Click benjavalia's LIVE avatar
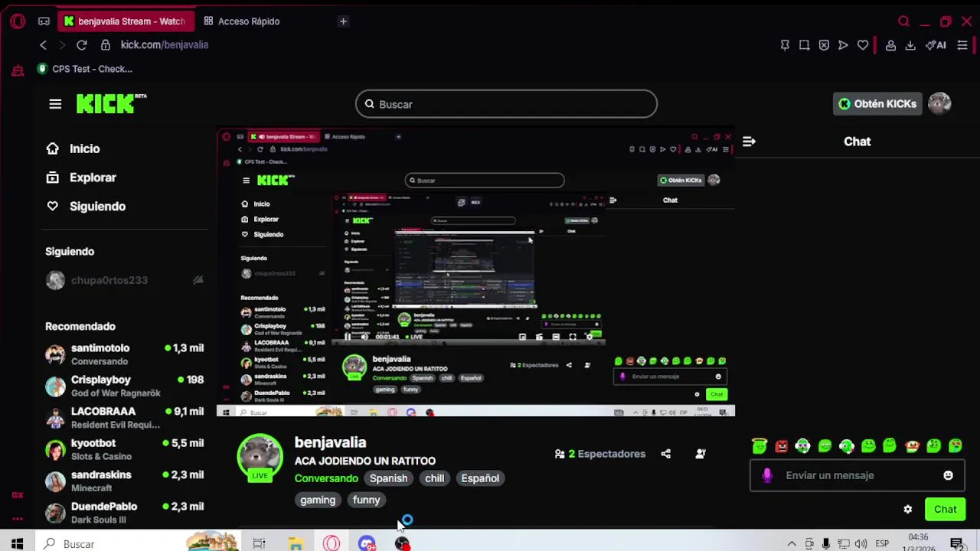Image resolution: width=980 pixels, height=551 pixels. point(260,458)
